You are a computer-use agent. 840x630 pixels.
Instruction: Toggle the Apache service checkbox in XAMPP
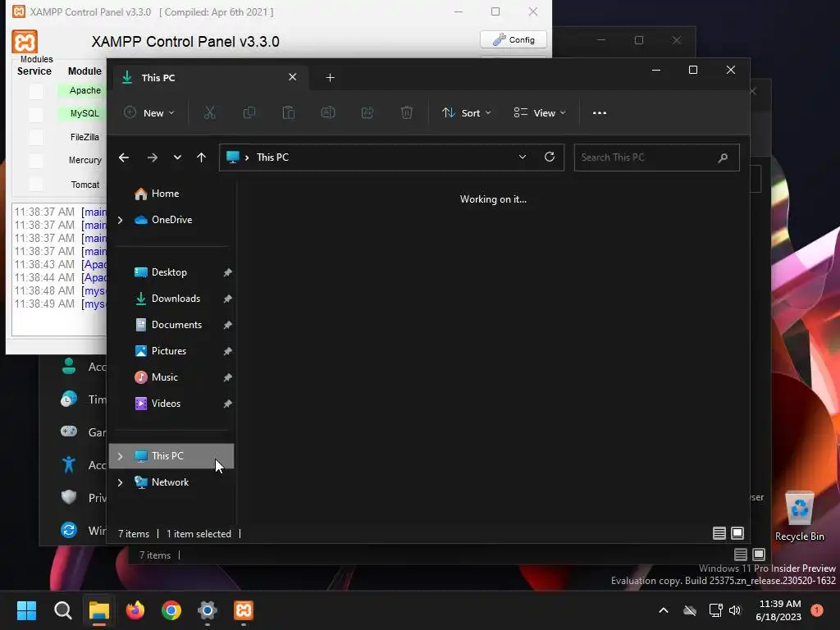click(36, 91)
